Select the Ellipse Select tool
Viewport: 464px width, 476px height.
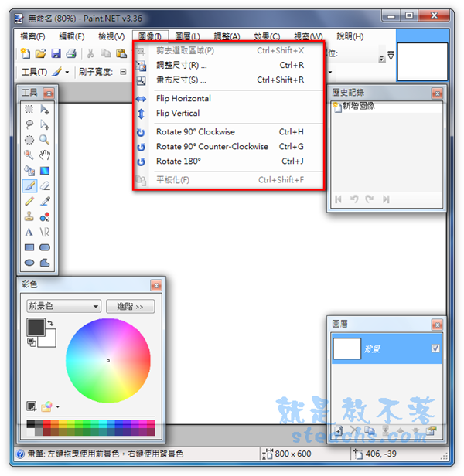click(29, 140)
